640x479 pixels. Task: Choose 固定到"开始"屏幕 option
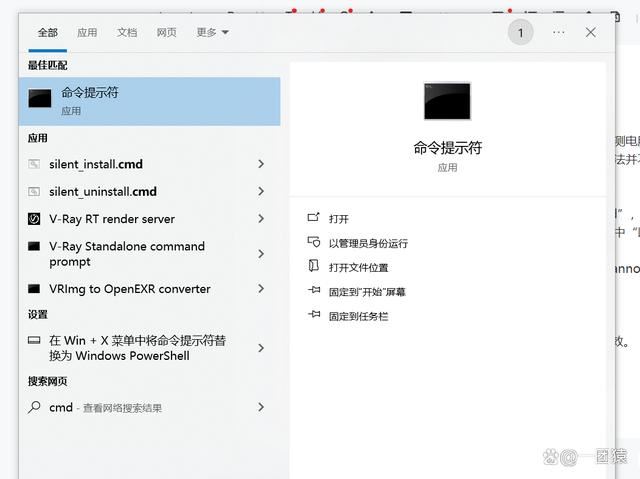point(367,292)
